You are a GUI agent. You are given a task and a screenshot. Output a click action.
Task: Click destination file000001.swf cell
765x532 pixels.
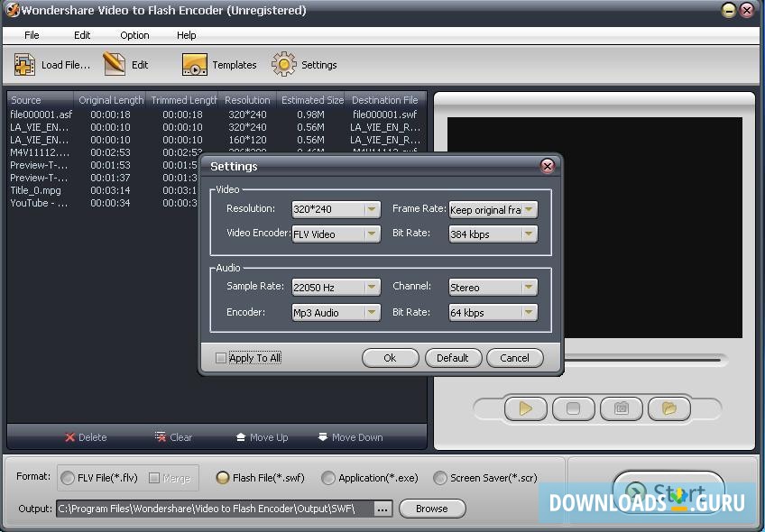(x=385, y=115)
